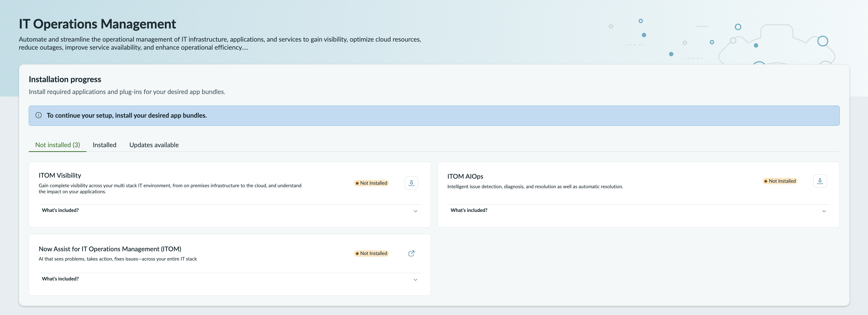Click the banner text about installing app bundles
Image resolution: width=868 pixels, height=315 pixels.
coord(127,115)
